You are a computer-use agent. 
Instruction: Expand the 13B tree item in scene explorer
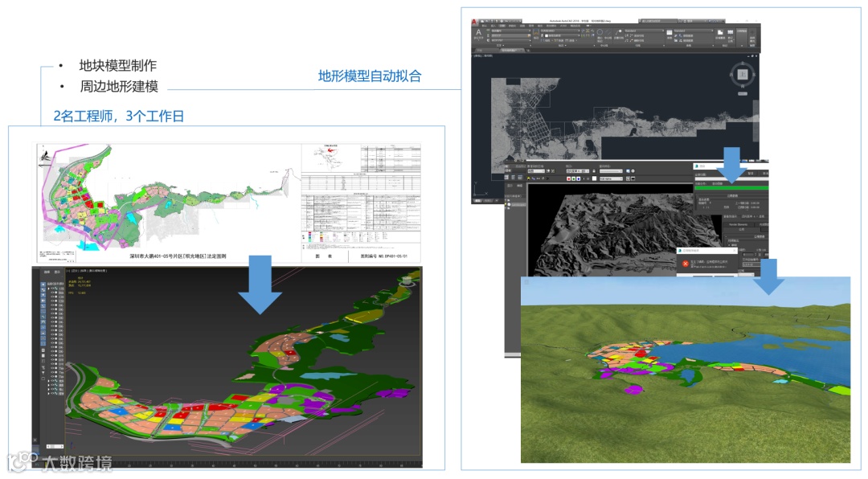click(x=48, y=289)
